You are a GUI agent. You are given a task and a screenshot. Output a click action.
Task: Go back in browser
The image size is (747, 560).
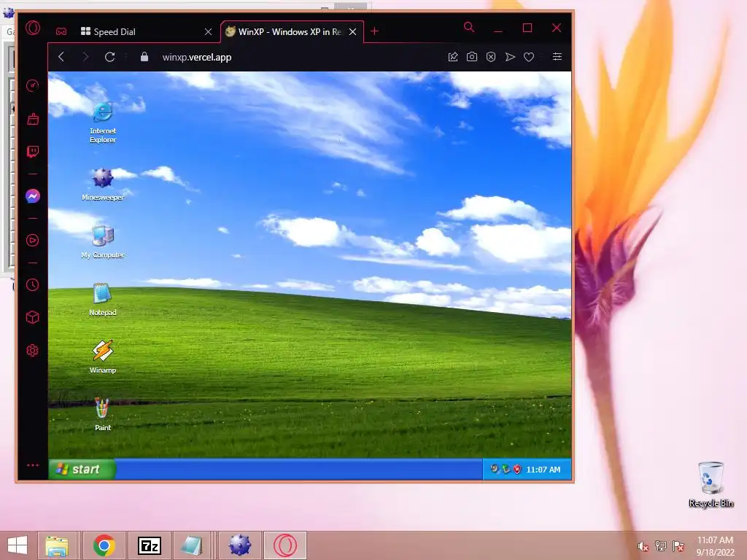click(61, 57)
